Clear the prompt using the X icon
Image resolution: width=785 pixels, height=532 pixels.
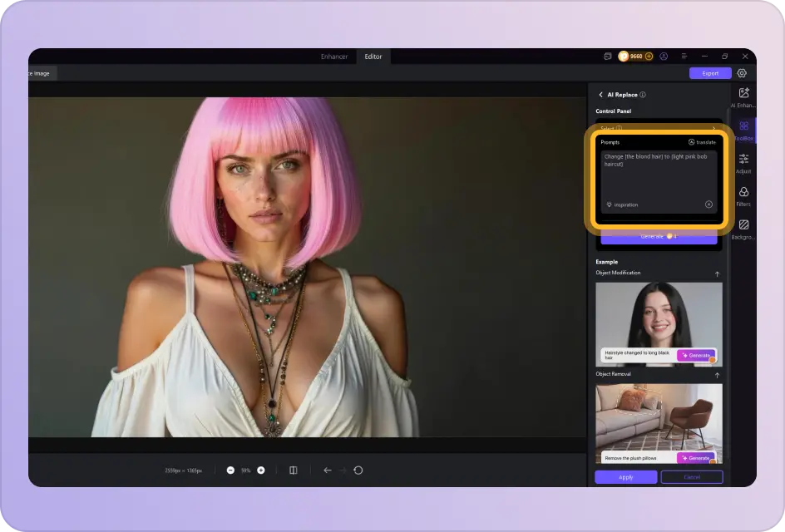708,204
